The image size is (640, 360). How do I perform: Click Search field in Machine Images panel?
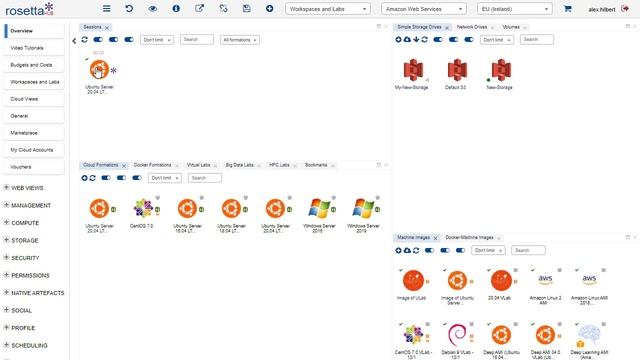pyautogui.click(x=528, y=250)
